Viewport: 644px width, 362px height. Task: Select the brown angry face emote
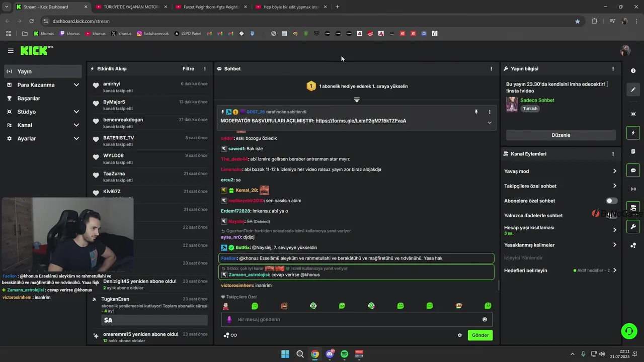pyautogui.click(x=284, y=306)
